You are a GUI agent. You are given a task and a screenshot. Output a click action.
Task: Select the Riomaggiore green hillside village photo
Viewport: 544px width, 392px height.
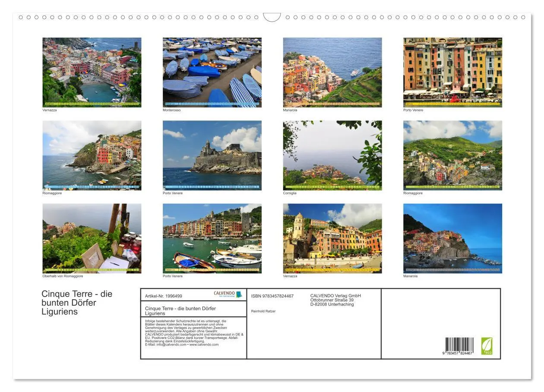click(x=453, y=155)
